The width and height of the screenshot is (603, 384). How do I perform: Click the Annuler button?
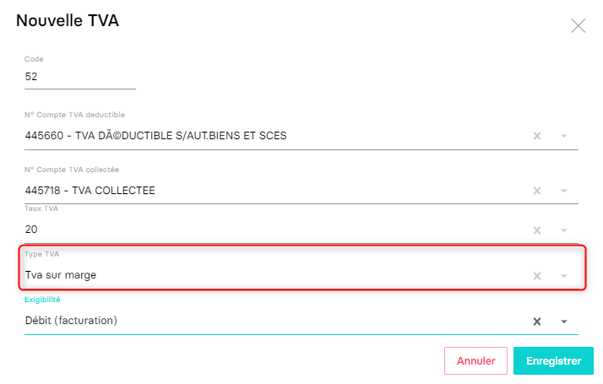point(476,361)
